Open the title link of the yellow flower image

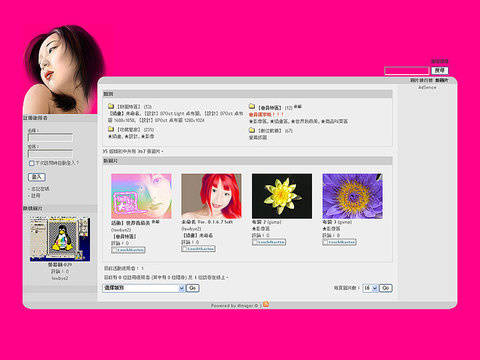260,222
